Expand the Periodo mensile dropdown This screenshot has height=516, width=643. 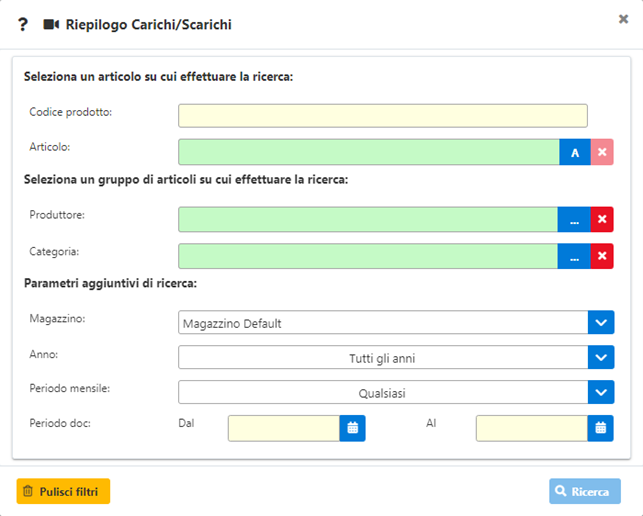(600, 393)
